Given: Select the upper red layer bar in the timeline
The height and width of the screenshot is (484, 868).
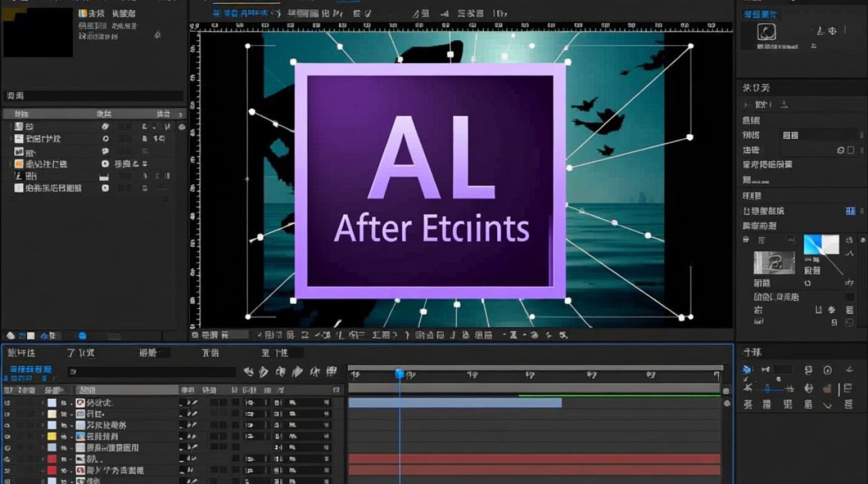Looking at the screenshot, I should pos(534,459).
